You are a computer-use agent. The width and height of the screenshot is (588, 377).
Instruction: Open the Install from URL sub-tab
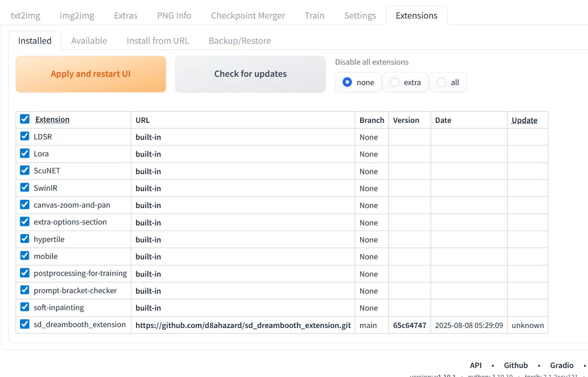tap(158, 41)
